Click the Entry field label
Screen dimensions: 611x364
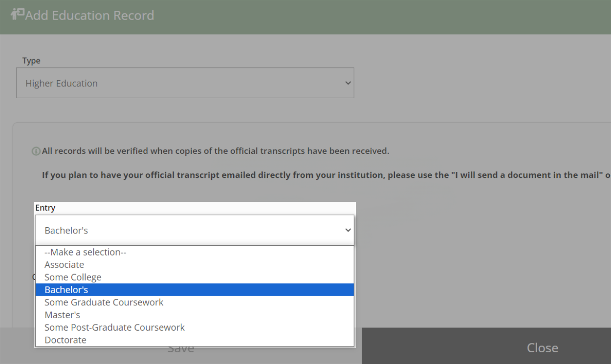[x=45, y=208]
